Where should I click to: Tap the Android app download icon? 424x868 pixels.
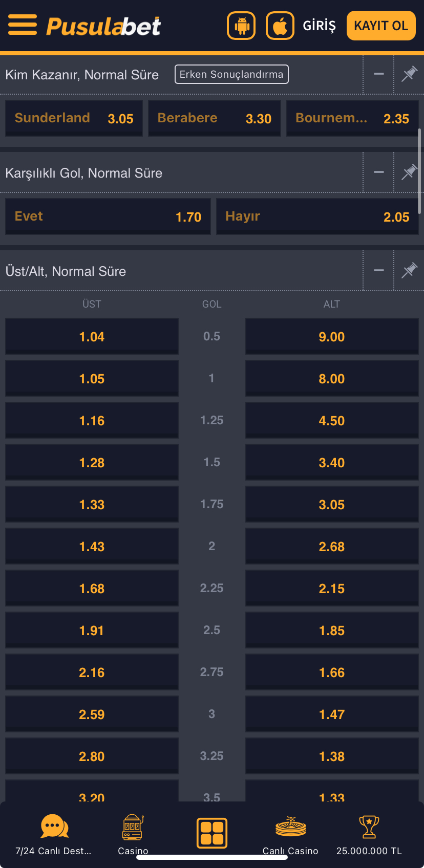click(x=241, y=26)
